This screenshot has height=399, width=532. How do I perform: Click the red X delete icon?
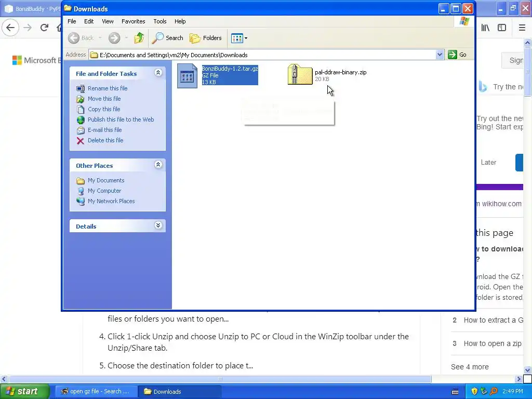point(81,141)
